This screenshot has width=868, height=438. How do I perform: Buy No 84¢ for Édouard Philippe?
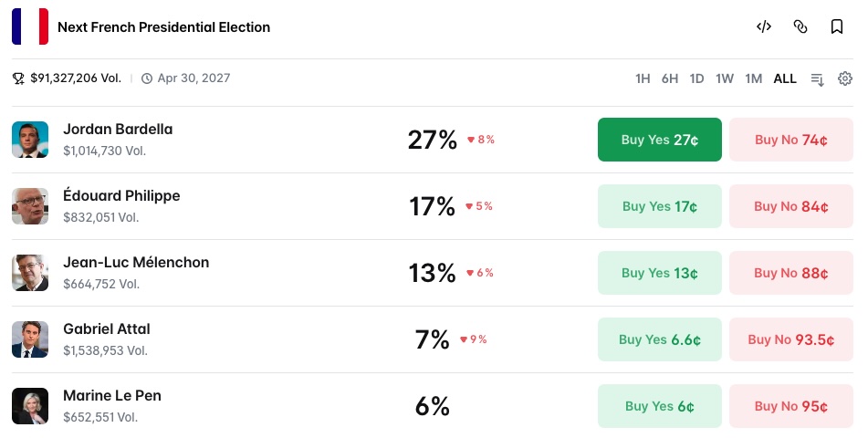pyautogui.click(x=791, y=206)
